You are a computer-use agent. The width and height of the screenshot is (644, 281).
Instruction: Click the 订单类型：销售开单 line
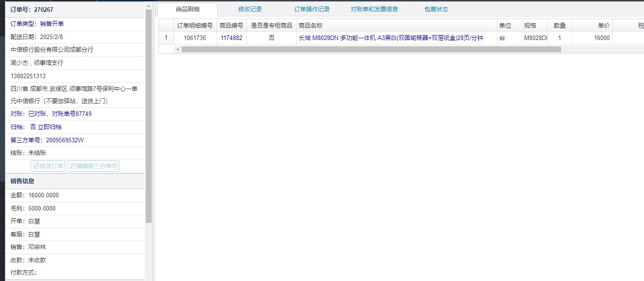coord(37,24)
